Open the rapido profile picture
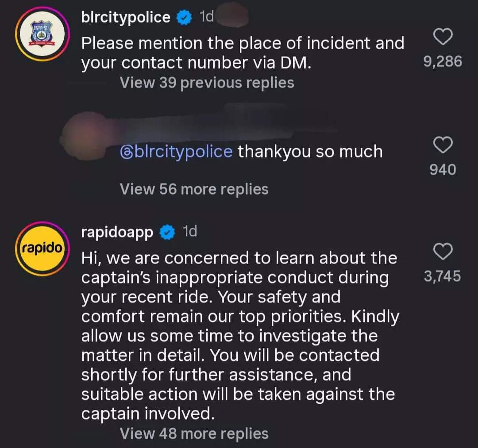 click(x=42, y=248)
